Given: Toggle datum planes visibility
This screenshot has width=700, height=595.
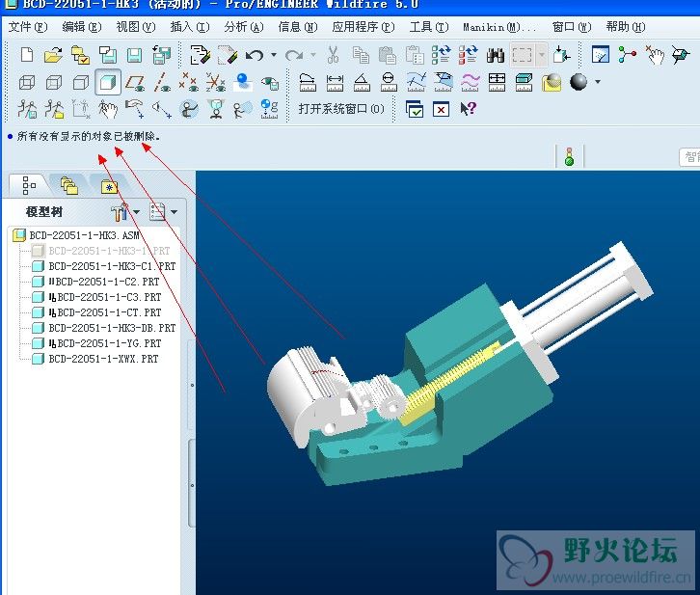Looking at the screenshot, I should [x=135, y=83].
